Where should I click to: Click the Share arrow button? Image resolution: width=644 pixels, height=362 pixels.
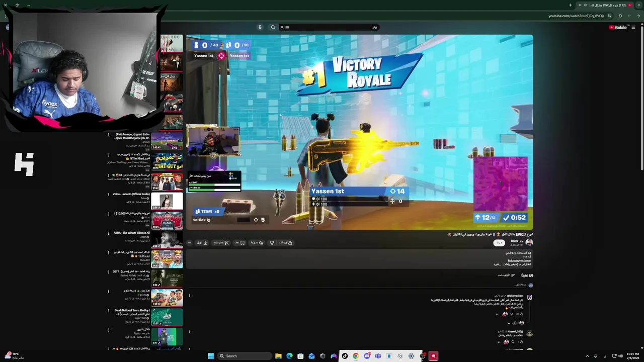pyautogui.click(x=257, y=243)
